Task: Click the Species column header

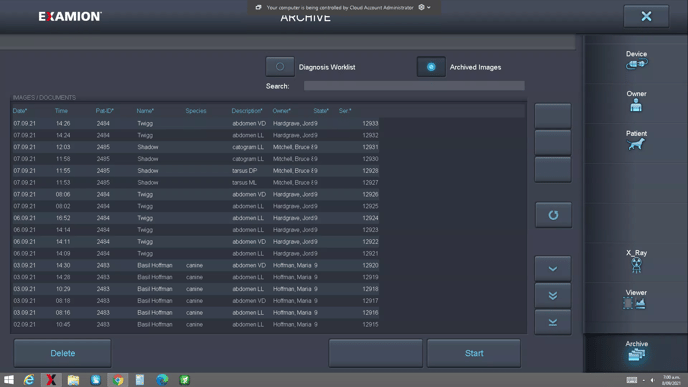Action: pos(196,111)
